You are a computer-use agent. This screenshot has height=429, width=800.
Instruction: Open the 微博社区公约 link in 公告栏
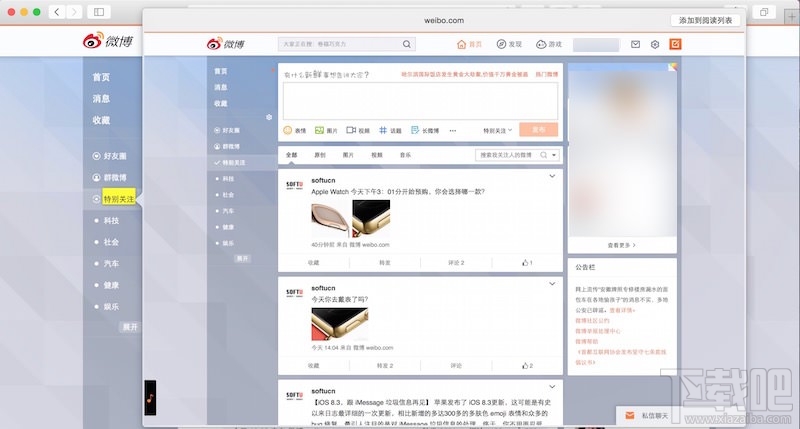pyautogui.click(x=592, y=321)
